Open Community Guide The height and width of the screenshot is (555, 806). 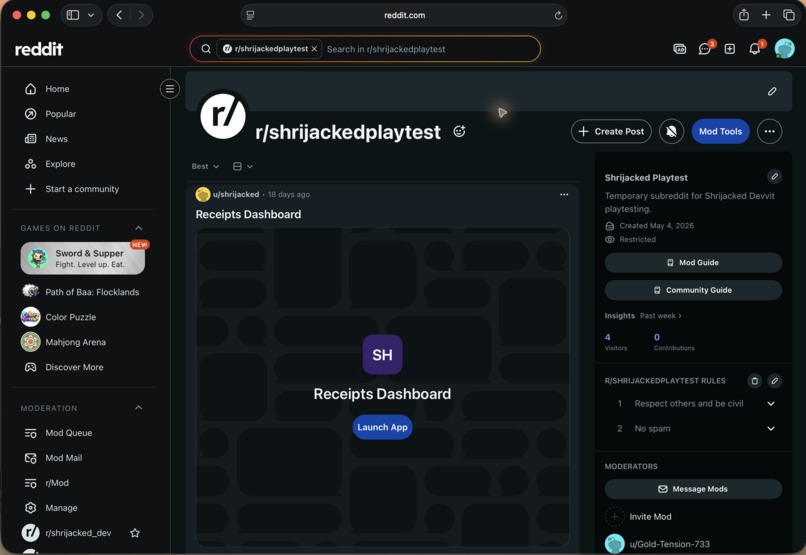pyautogui.click(x=693, y=290)
